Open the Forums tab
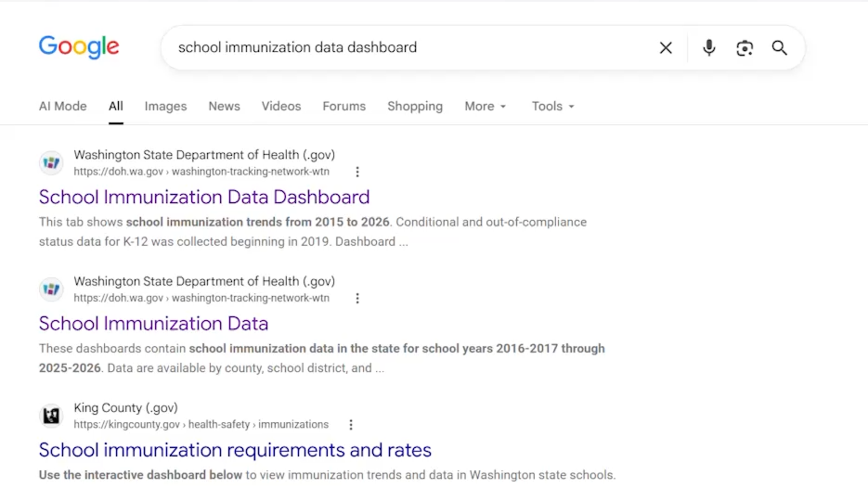Viewport: 868px width, 488px height. pos(344,106)
